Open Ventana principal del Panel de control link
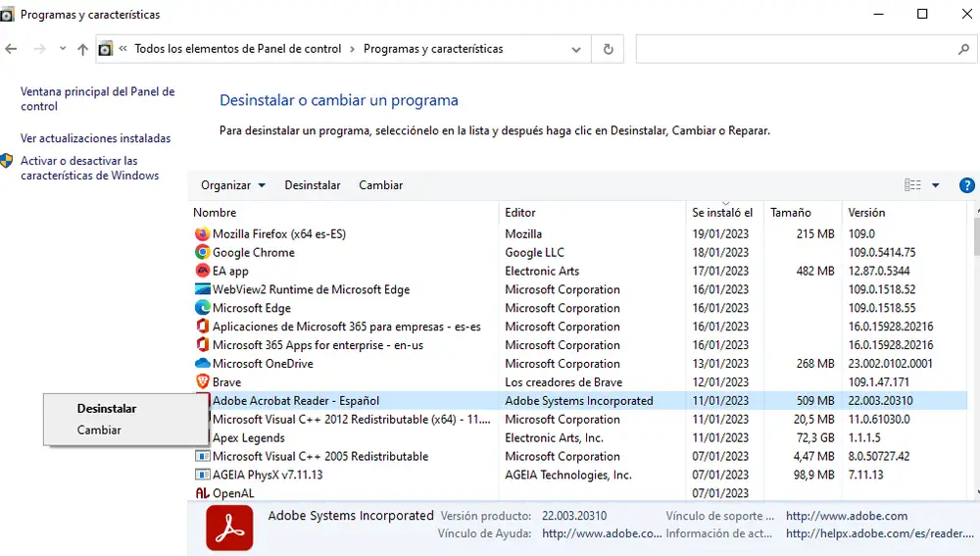The width and height of the screenshot is (980, 556). [x=97, y=99]
